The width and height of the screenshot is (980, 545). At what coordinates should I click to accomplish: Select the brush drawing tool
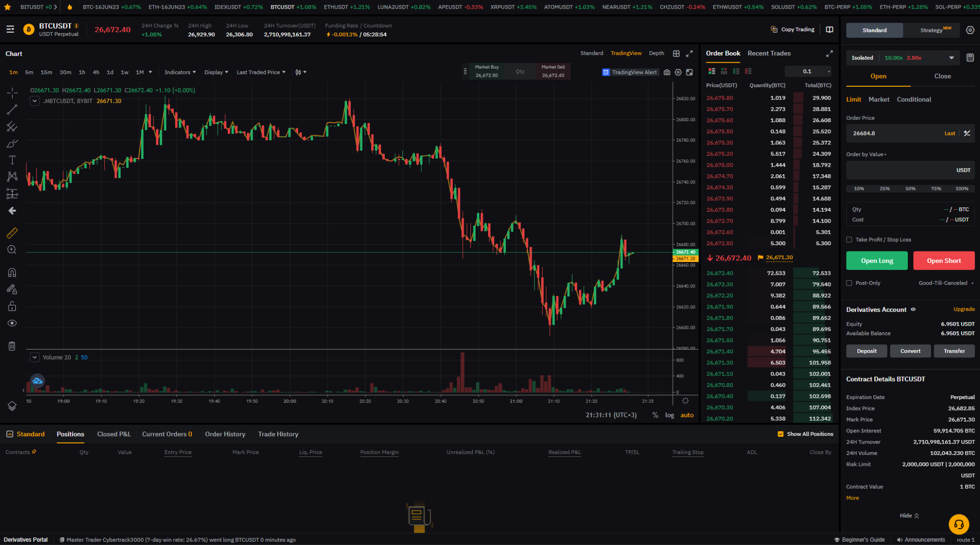[12, 144]
